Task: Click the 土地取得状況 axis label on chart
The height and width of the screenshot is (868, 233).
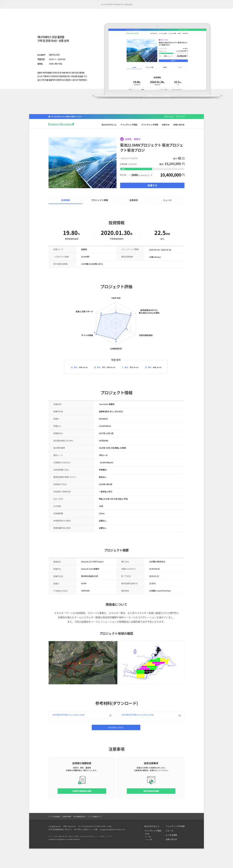Action: coord(116,348)
